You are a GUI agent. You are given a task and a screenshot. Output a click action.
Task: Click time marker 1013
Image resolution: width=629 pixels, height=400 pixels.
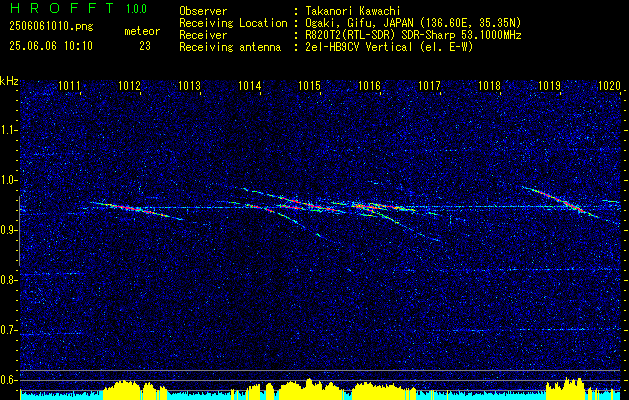tap(189, 85)
